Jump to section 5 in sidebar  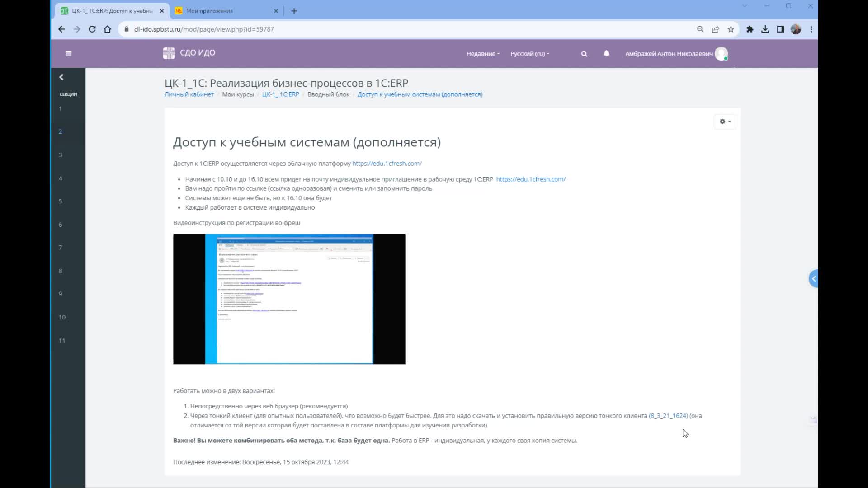click(x=60, y=202)
